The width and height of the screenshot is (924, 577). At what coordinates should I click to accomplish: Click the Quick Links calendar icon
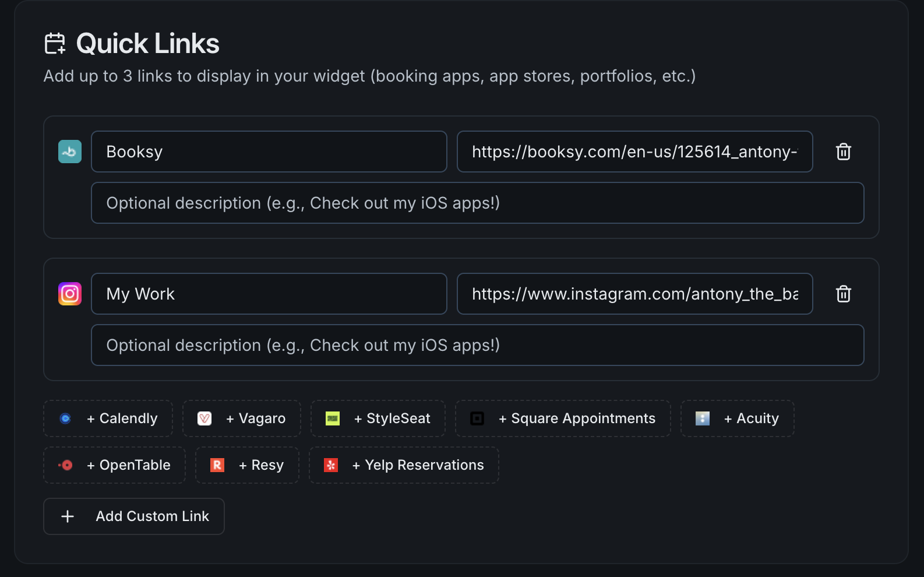(55, 44)
